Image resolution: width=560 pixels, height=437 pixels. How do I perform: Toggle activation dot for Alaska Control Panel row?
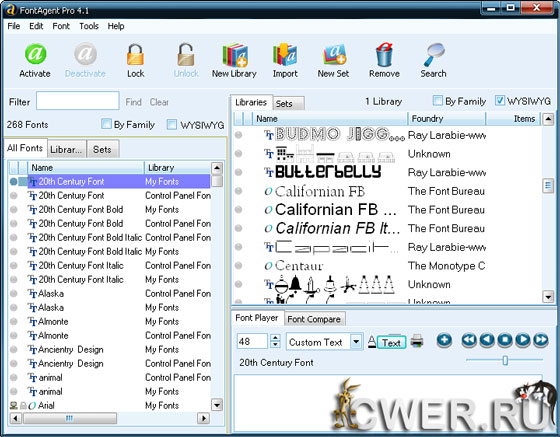(x=14, y=293)
